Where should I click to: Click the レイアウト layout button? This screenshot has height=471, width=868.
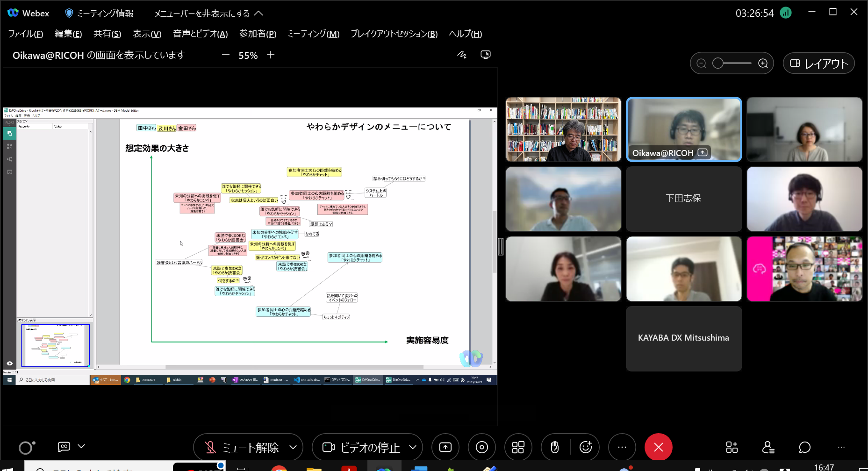click(x=818, y=63)
